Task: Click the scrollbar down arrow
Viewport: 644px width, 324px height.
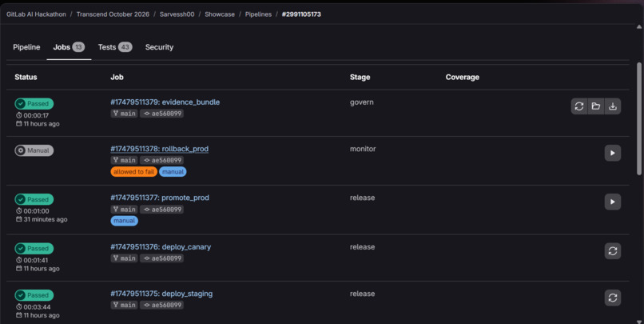Action: (638, 321)
